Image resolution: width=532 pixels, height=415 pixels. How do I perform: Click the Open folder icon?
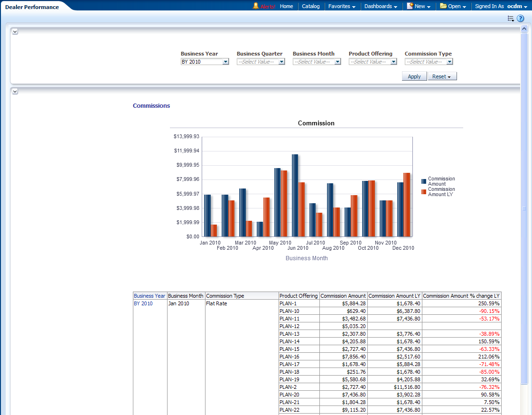coord(443,6)
